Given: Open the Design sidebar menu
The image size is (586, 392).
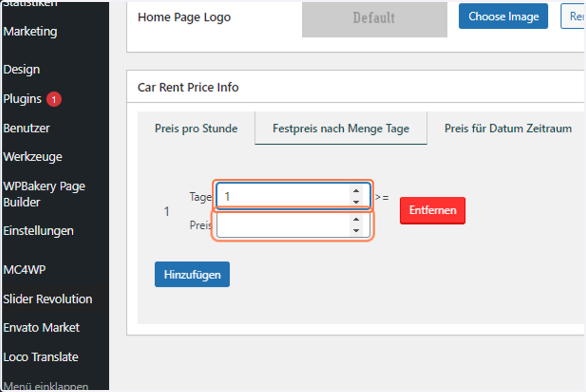Looking at the screenshot, I should 21,69.
